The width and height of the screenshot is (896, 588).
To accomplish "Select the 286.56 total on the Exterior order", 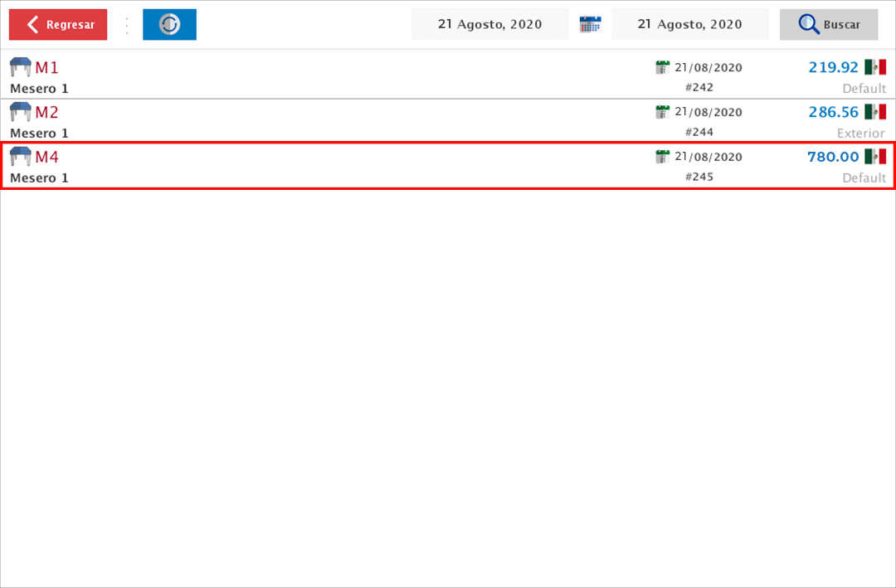I will [x=833, y=112].
